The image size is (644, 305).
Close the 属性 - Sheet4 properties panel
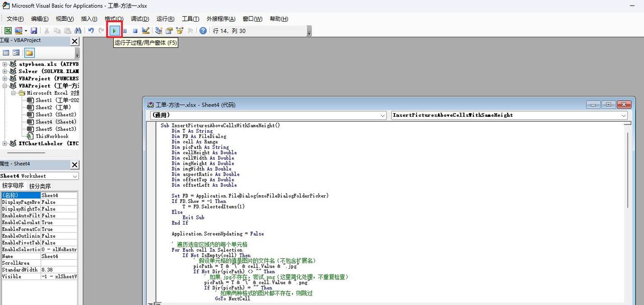point(74,165)
